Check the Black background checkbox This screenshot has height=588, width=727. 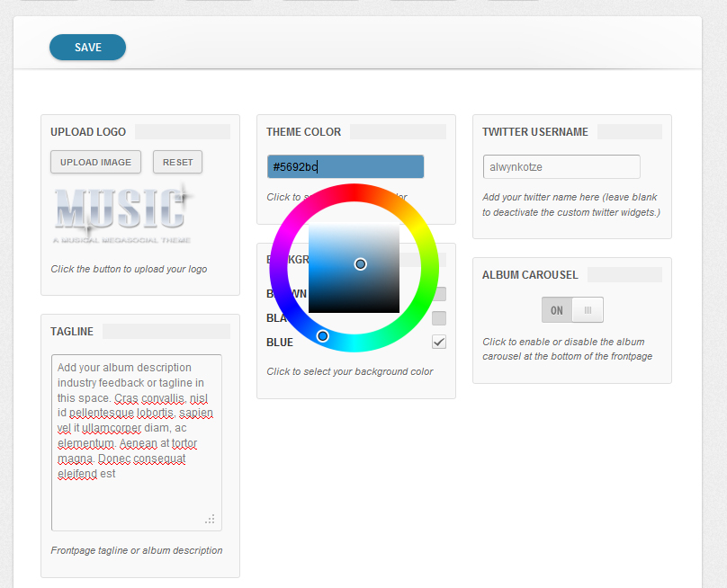(x=438, y=318)
